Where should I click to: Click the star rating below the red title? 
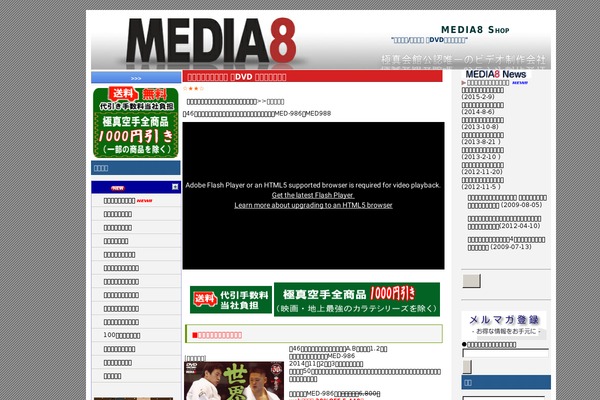193,88
